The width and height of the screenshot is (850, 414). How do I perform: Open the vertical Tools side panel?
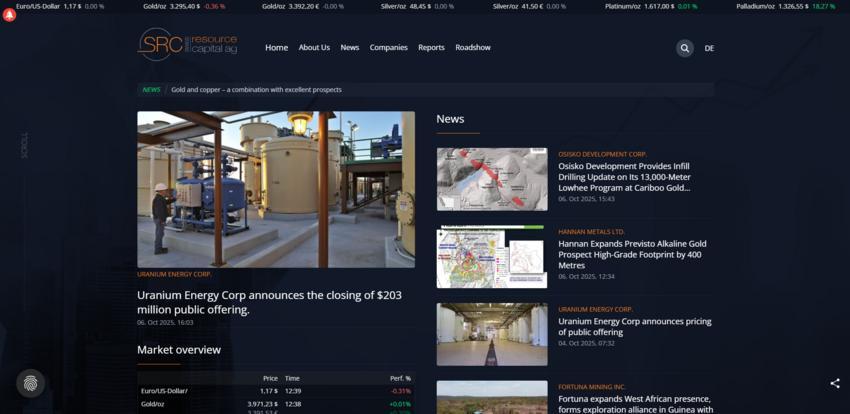tap(25, 145)
